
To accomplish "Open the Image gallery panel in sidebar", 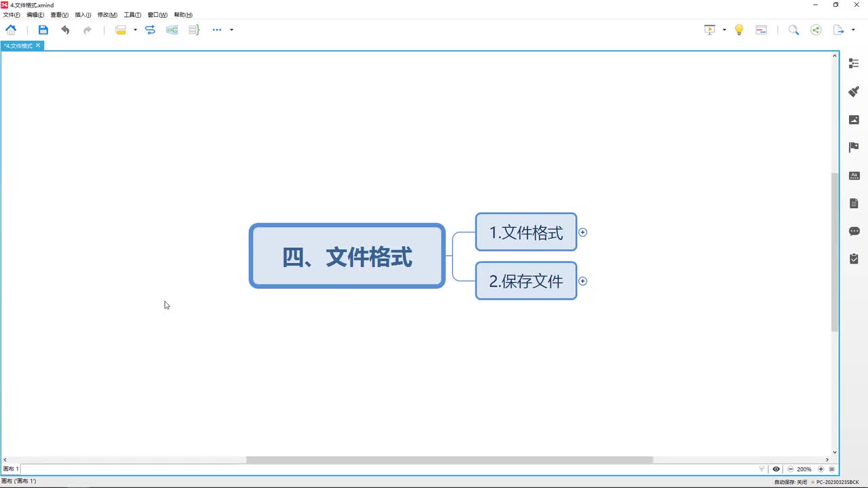I will (x=854, y=119).
